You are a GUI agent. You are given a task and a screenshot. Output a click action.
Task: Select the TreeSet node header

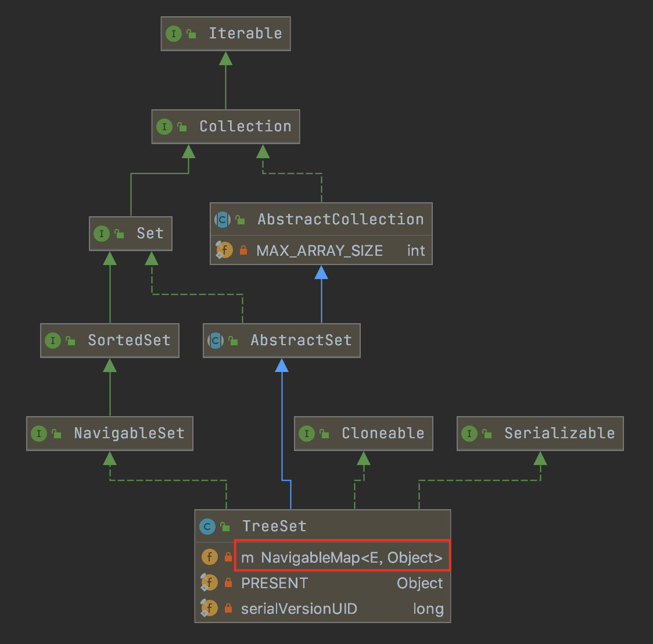click(x=273, y=526)
